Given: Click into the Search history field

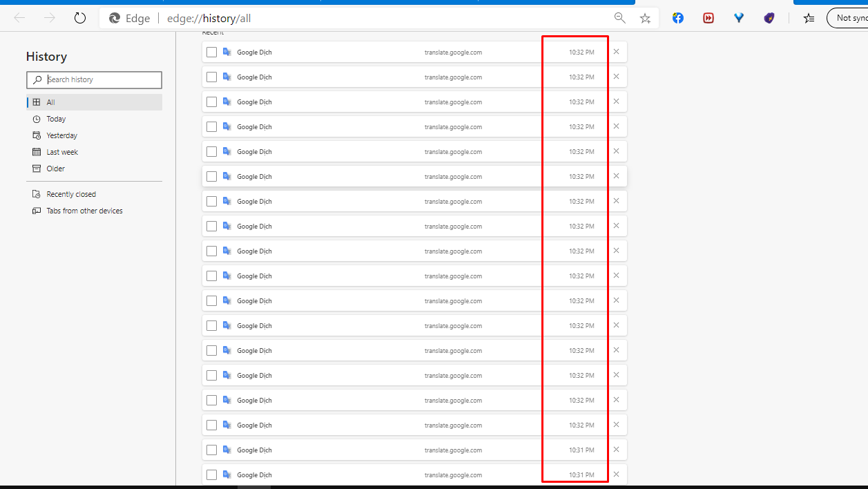Looking at the screenshot, I should click(94, 79).
